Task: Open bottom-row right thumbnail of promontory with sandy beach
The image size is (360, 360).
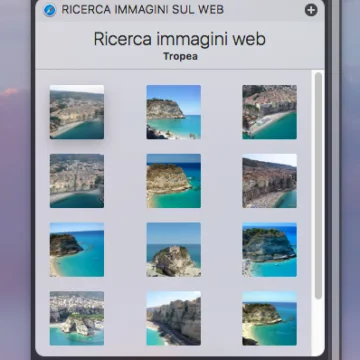Action: (270, 318)
